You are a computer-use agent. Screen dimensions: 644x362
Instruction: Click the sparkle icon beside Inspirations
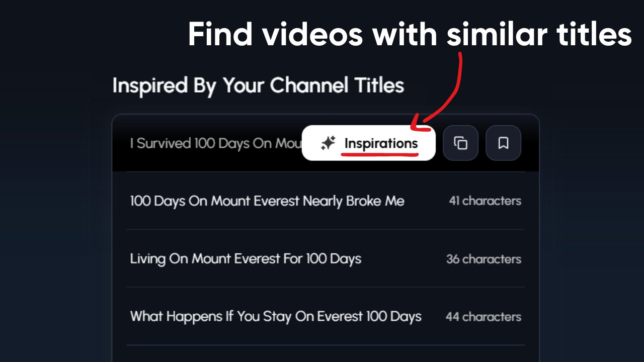coord(328,143)
